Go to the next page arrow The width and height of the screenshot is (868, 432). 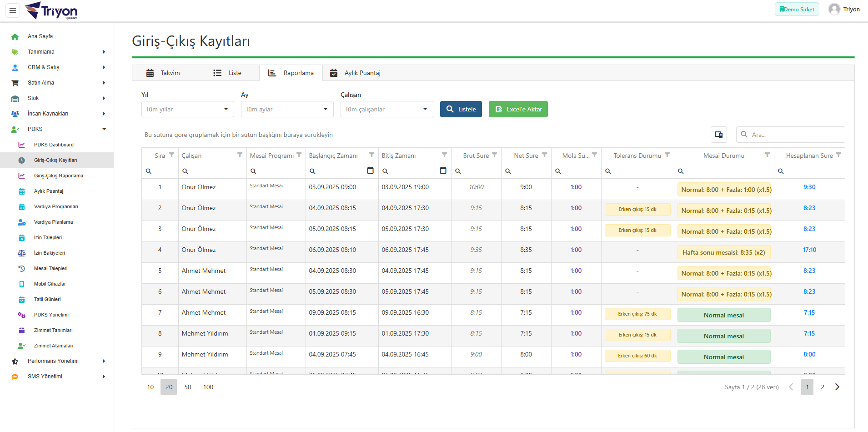837,387
